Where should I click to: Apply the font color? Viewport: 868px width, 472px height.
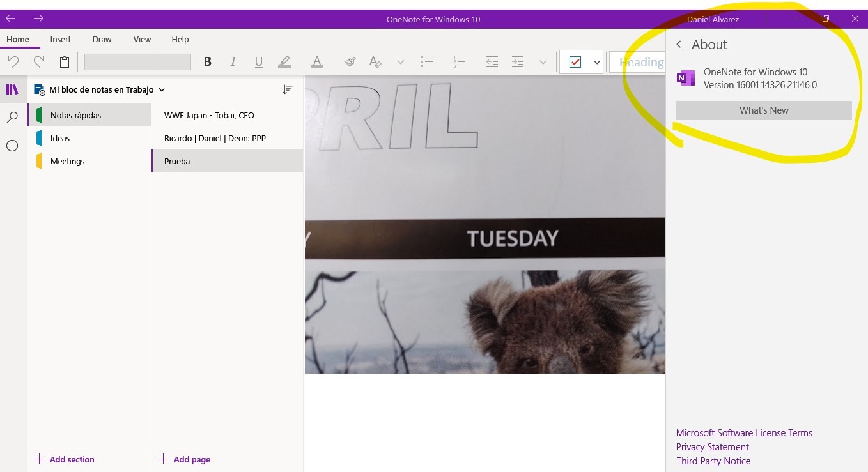[x=317, y=62]
